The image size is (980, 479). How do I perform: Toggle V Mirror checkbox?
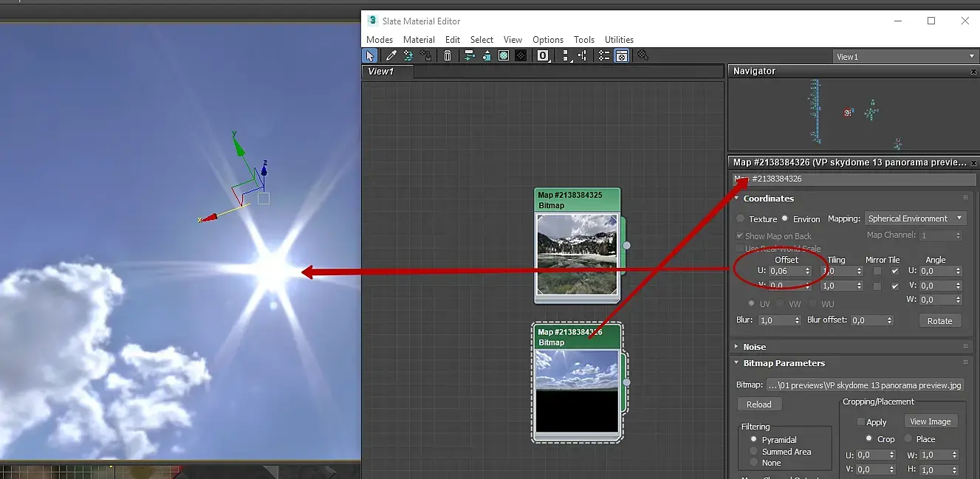877,286
